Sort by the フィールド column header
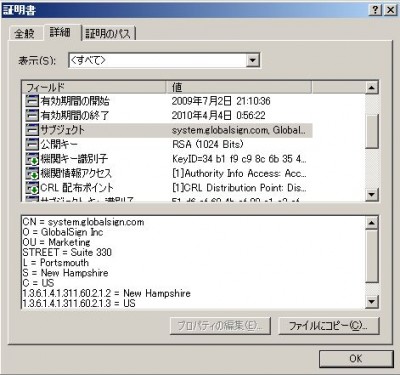Viewport: 400px width, 375px height. coord(94,87)
